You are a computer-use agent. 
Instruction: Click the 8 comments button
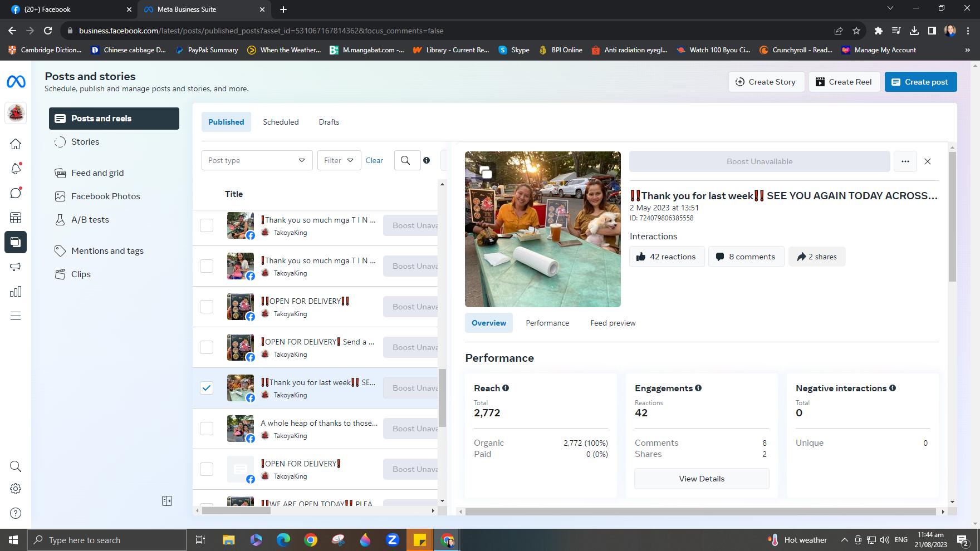(x=746, y=257)
